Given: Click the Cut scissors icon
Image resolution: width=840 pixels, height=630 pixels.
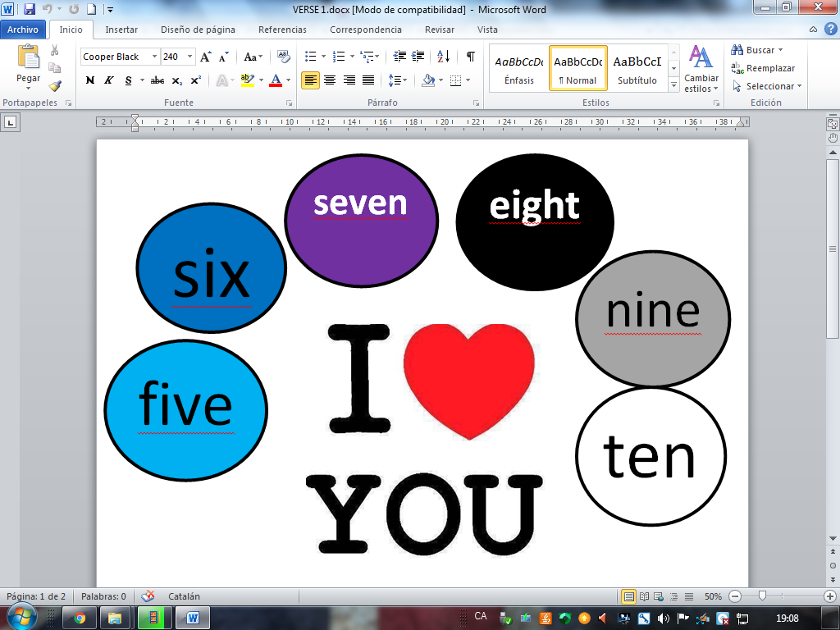Looking at the screenshot, I should [55, 51].
